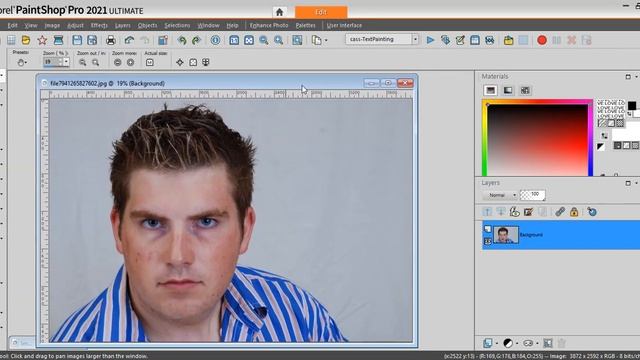This screenshot has height=360, width=640.
Task: Open the Selections menu
Action: [177, 25]
